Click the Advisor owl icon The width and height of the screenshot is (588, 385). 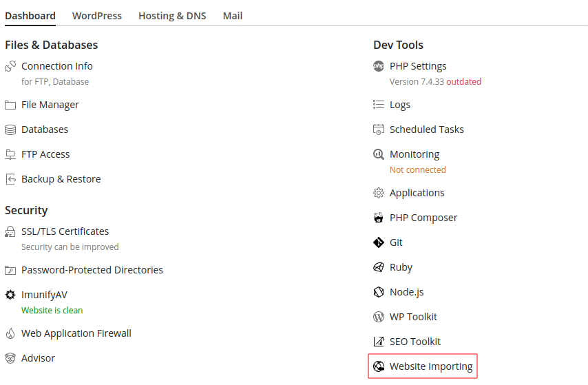tap(10, 358)
